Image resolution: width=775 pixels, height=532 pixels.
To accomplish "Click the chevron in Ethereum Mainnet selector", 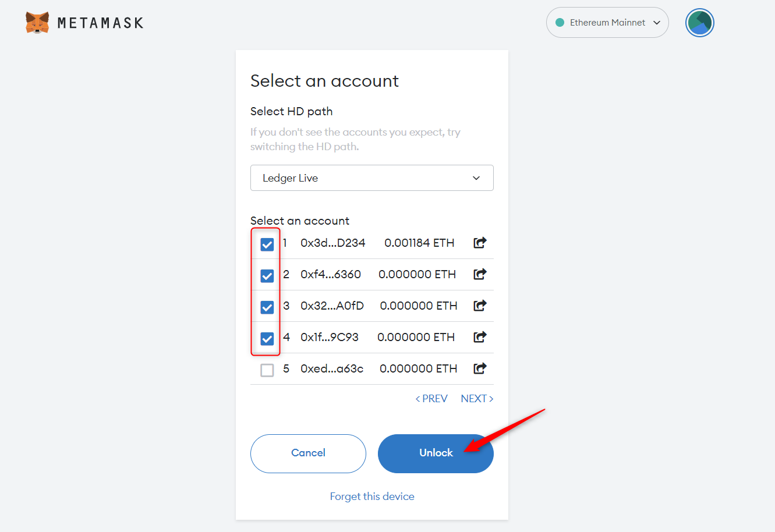I will (657, 23).
